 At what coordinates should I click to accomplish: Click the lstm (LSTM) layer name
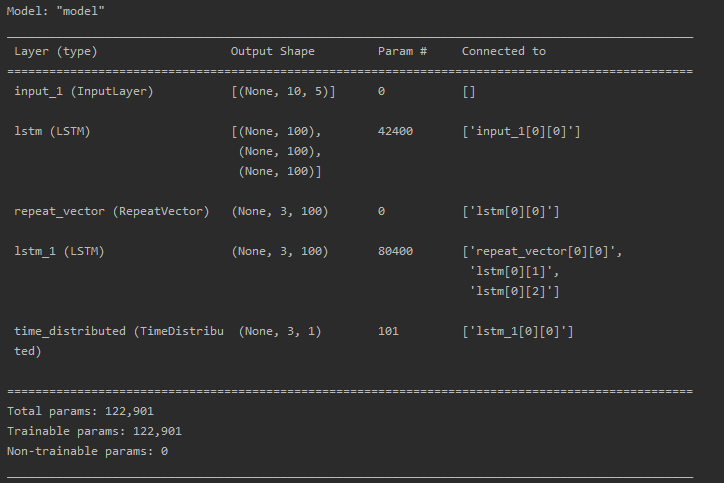point(52,131)
